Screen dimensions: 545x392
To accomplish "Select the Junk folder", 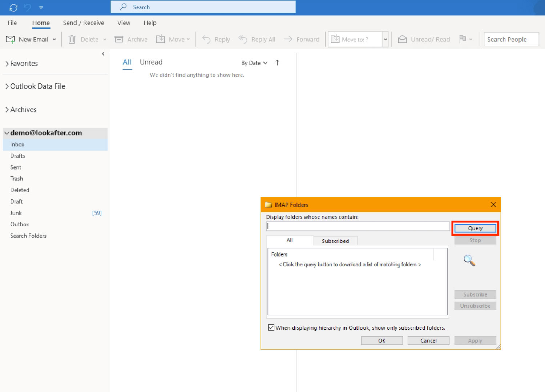I will point(16,213).
